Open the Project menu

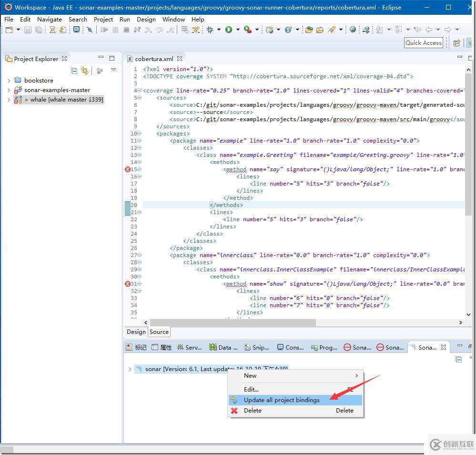103,19
